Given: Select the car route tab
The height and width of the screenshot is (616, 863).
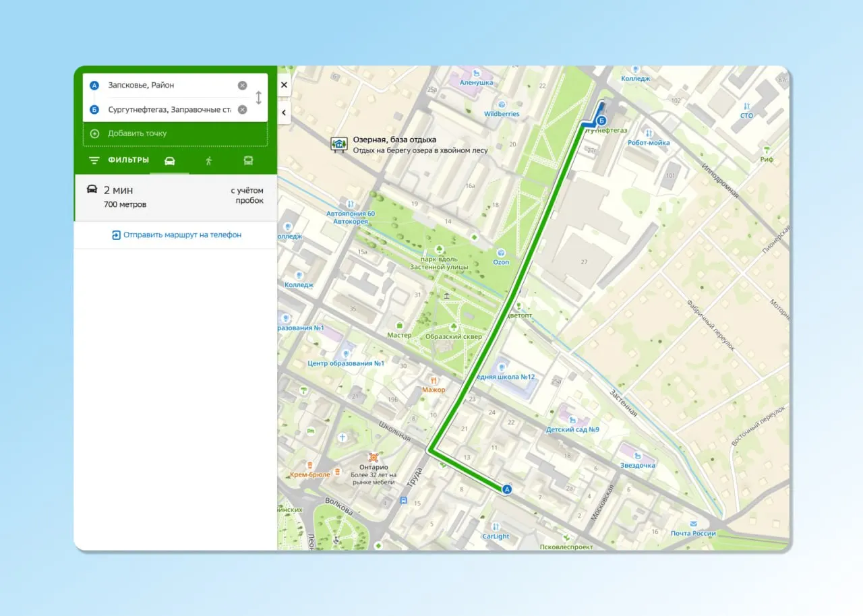Looking at the screenshot, I should pyautogui.click(x=169, y=161).
